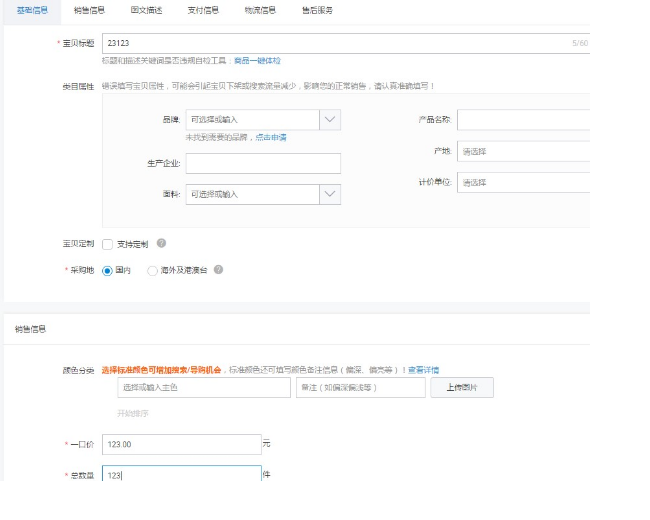Select the 物流信息 tab
650x520 pixels.
pos(260,10)
